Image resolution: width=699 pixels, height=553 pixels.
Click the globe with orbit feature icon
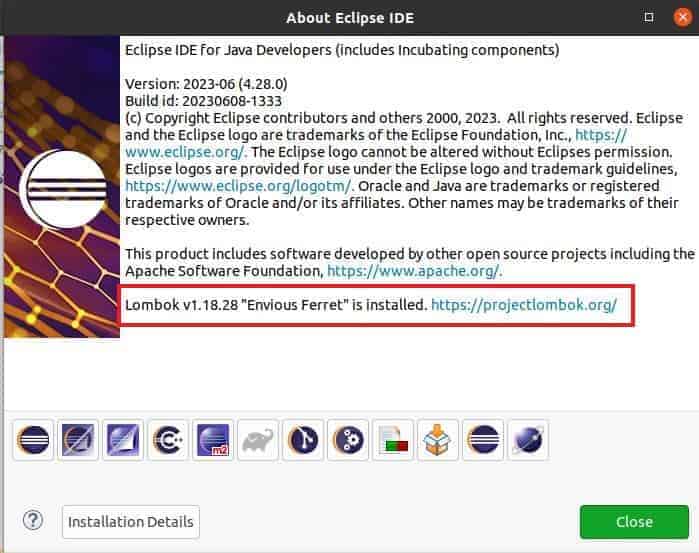point(528,440)
